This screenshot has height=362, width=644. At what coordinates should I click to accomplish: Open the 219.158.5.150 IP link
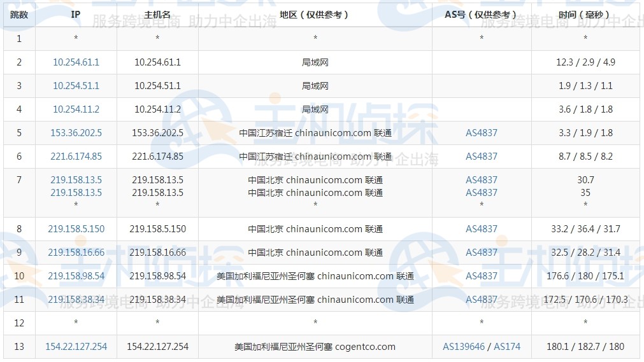76,229
